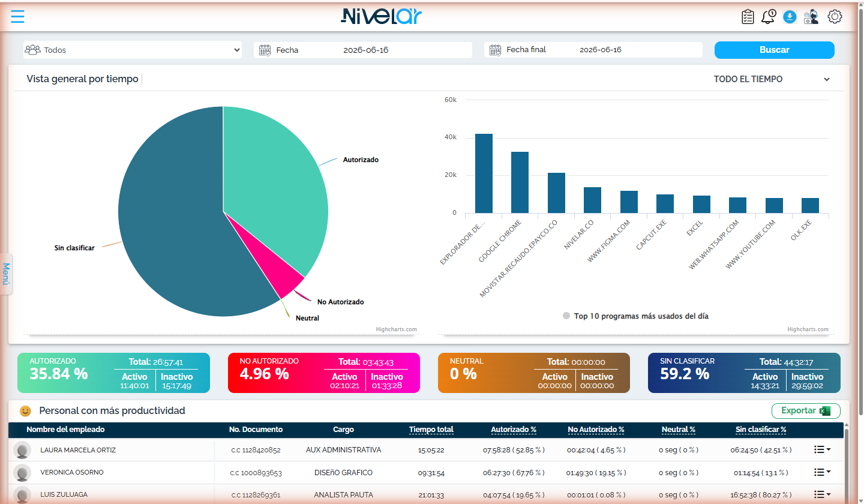
Task: Open the side Menú tab
Action: pos(6,274)
